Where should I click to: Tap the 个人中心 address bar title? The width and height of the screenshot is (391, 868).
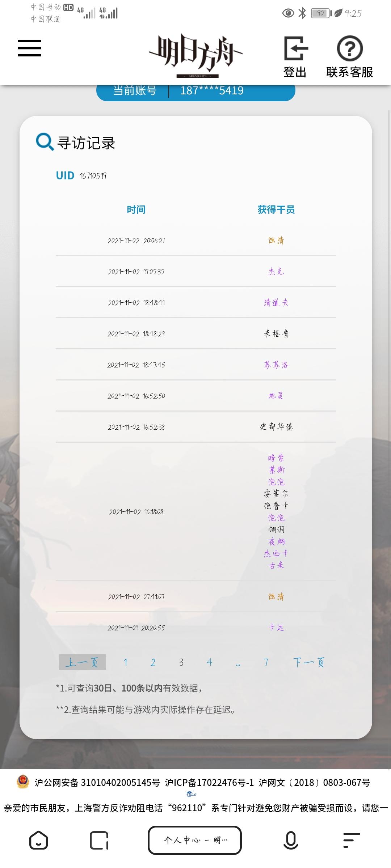click(x=195, y=840)
